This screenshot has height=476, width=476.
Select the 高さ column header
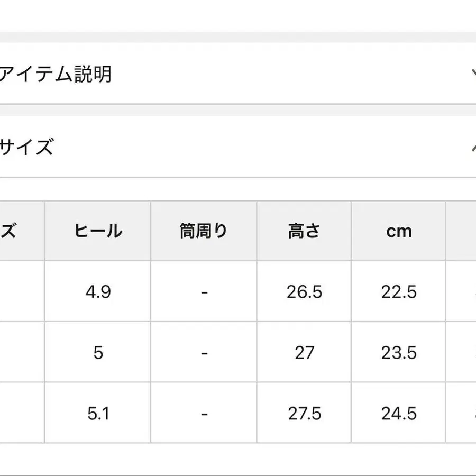[x=304, y=231]
